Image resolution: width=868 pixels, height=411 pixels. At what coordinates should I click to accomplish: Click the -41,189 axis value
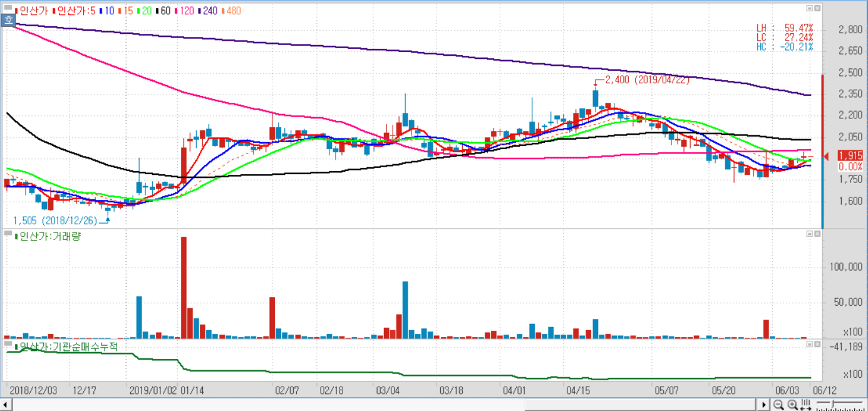click(847, 346)
